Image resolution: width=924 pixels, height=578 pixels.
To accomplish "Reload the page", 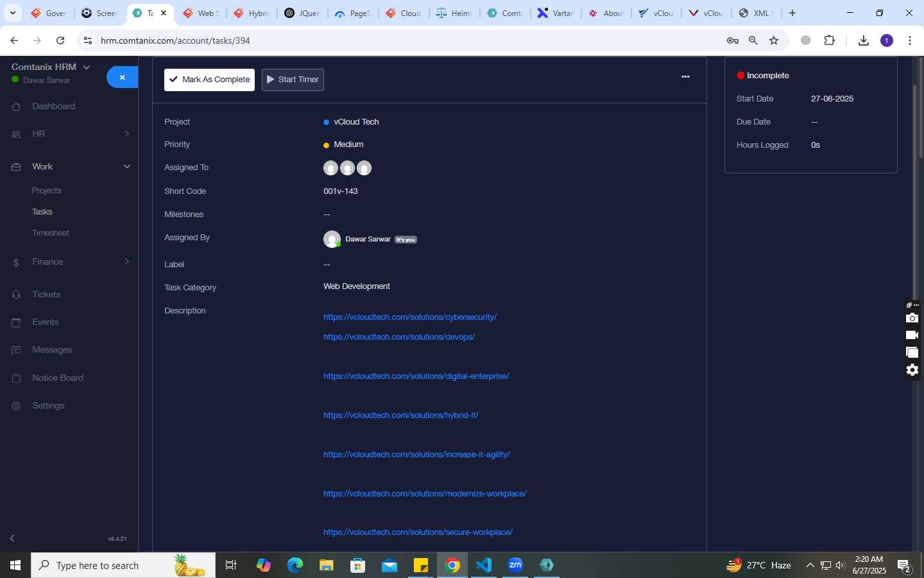I will [60, 40].
